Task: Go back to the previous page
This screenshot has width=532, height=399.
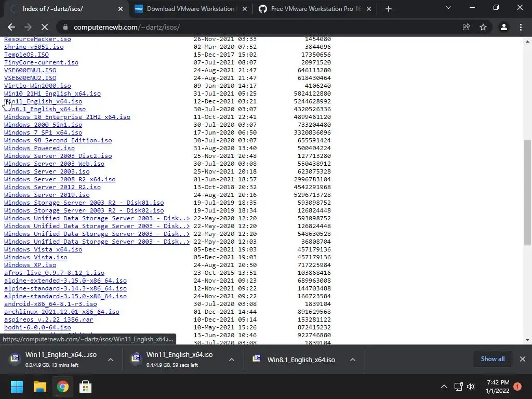Action: 11,27
